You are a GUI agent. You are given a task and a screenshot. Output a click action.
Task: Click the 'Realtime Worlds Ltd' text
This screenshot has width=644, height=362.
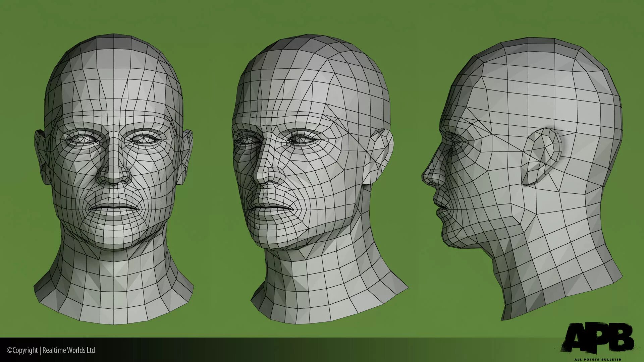click(69, 351)
